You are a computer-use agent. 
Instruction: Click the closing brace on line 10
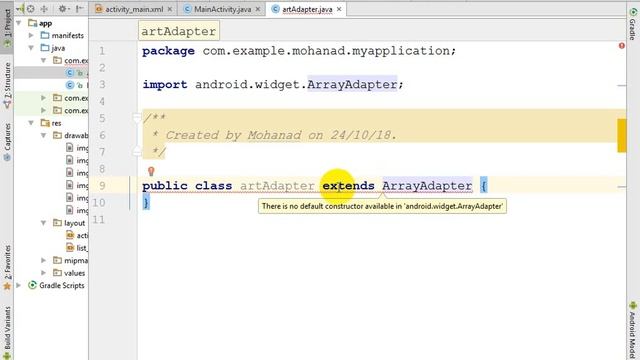pos(146,202)
